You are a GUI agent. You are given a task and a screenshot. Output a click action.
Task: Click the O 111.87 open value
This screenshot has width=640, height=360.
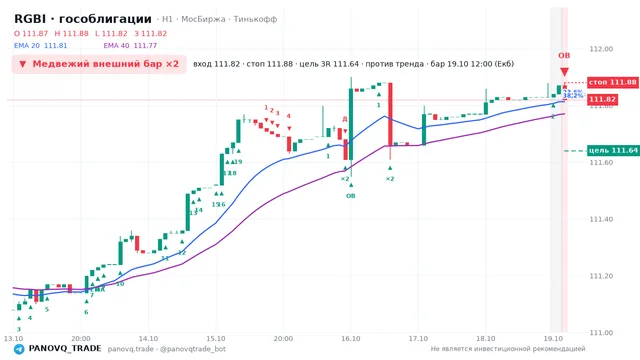(31, 33)
